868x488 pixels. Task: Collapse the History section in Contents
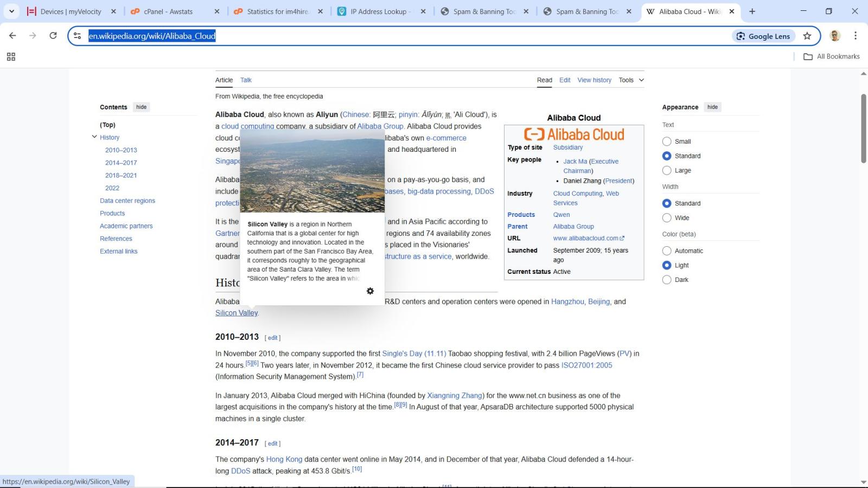[94, 137]
